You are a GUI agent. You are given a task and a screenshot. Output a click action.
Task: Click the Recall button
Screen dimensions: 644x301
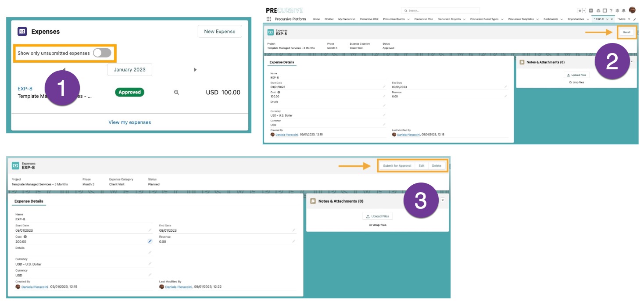(x=627, y=32)
